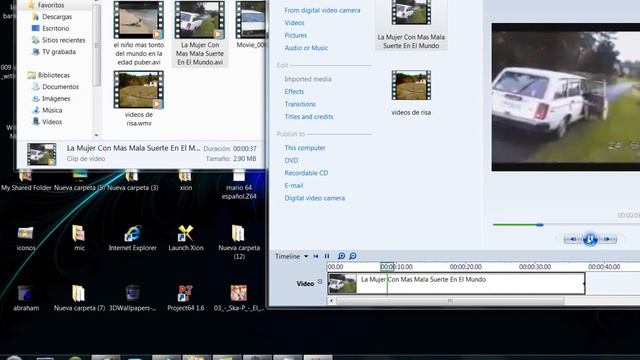
Task: Publish by E-mail
Action: coord(293,185)
